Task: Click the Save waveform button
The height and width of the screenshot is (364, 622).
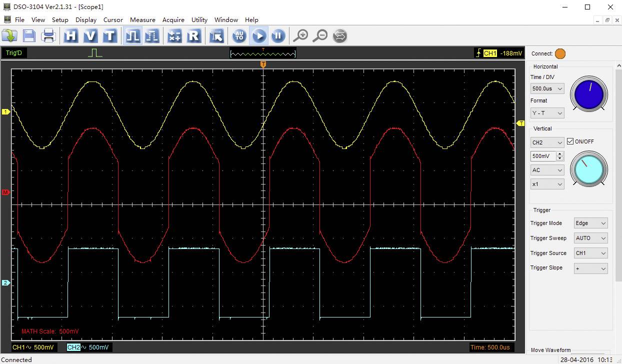Action: point(28,35)
